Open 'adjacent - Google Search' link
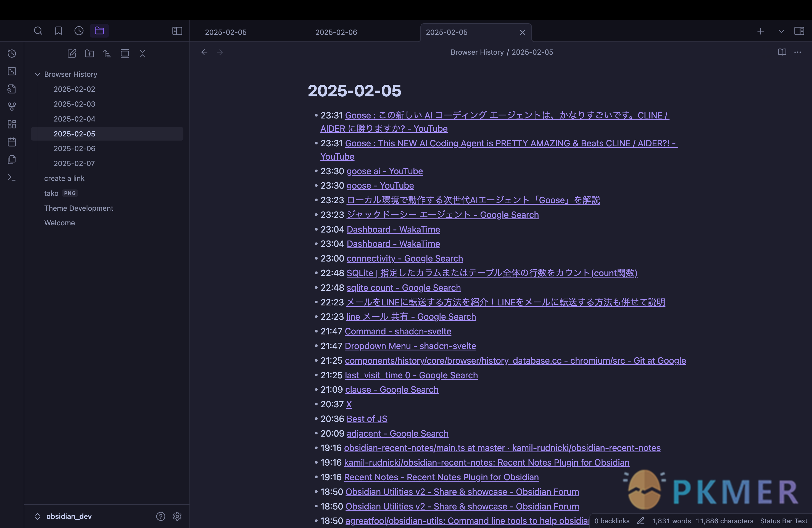 coord(397,434)
